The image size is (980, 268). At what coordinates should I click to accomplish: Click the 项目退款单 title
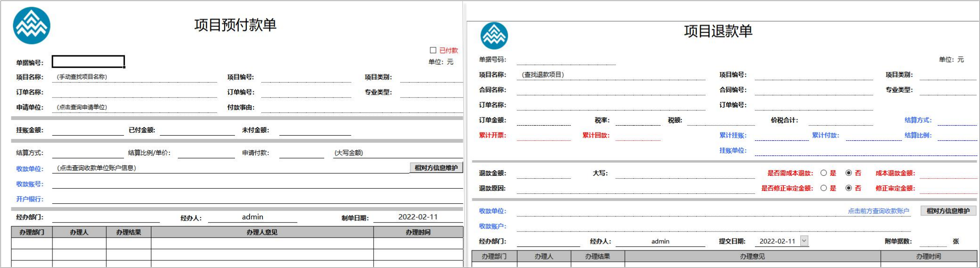(x=718, y=31)
